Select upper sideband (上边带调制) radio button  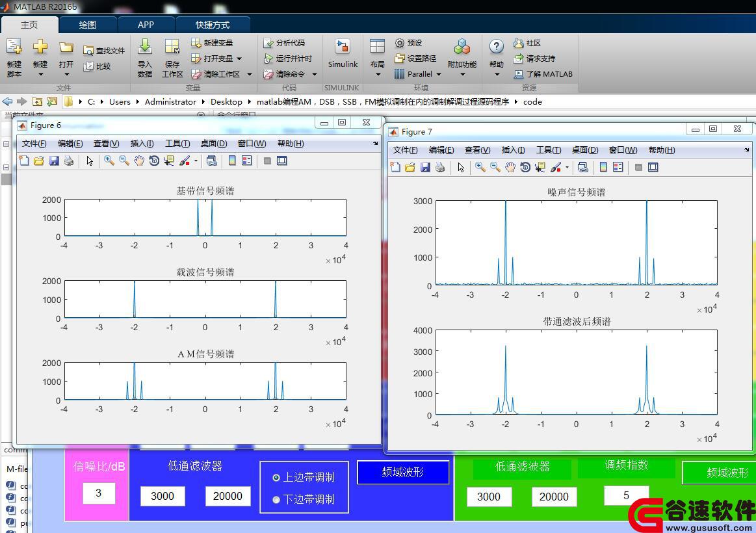(276, 478)
